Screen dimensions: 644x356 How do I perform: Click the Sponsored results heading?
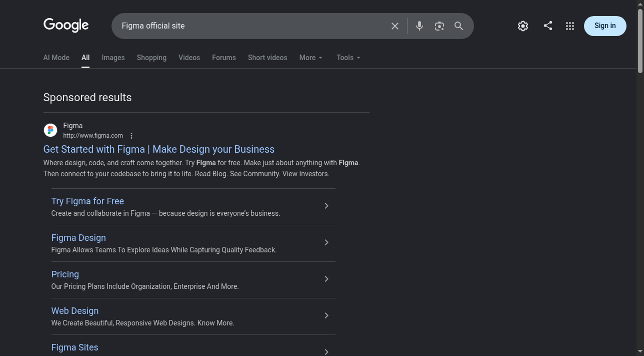pyautogui.click(x=87, y=98)
